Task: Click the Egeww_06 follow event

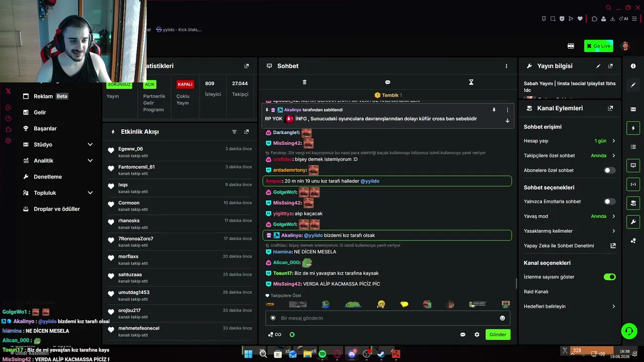Action: click(x=180, y=152)
